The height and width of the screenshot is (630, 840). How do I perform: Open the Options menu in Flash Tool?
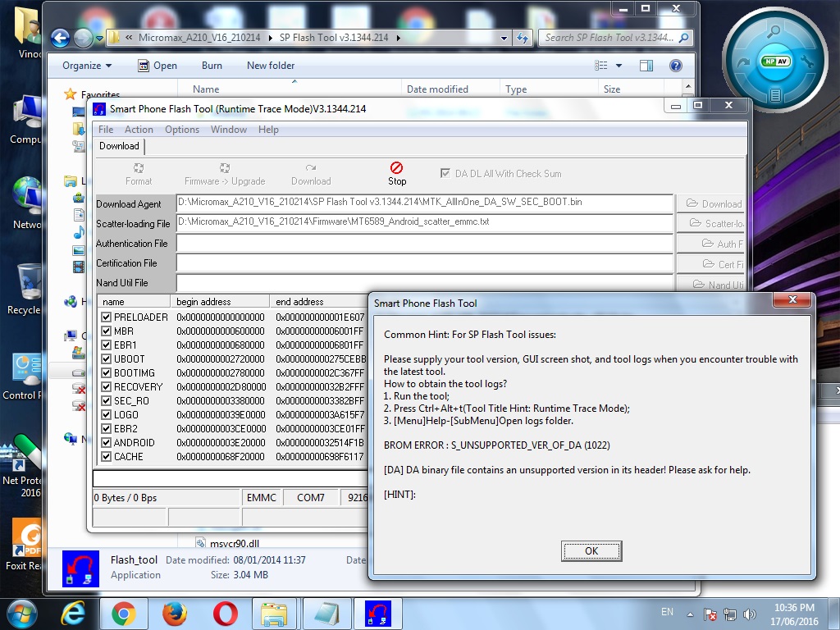point(182,129)
